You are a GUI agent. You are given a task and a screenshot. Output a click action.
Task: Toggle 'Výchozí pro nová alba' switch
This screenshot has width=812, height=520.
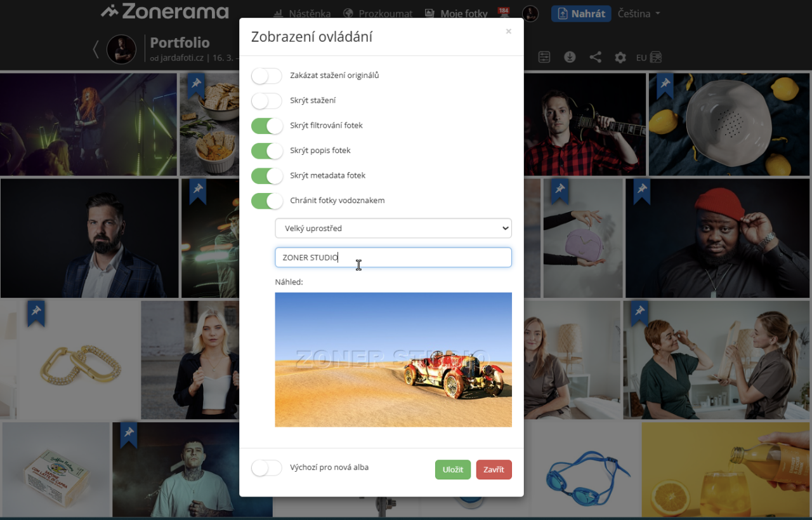tap(267, 468)
